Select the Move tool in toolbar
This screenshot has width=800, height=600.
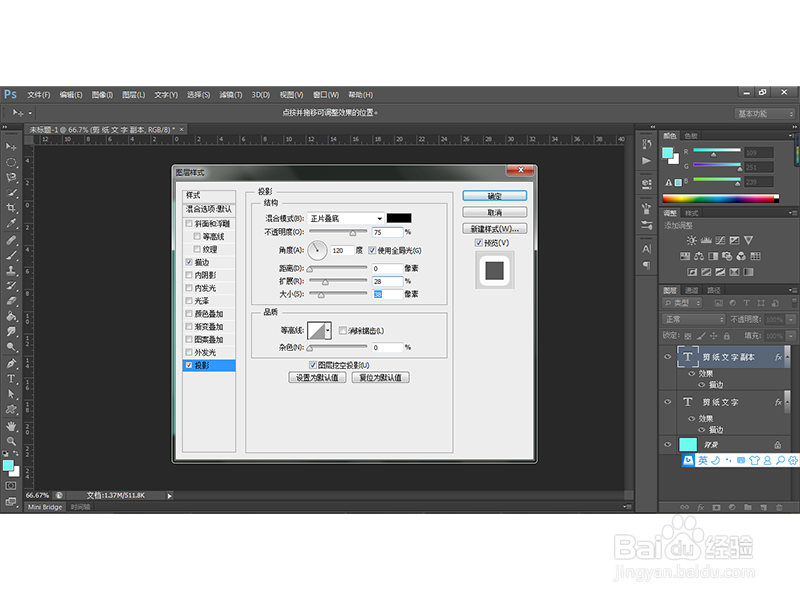(11, 147)
